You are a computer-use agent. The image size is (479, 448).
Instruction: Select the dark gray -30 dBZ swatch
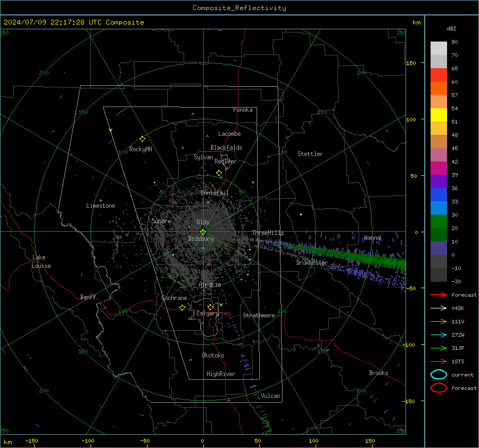(x=439, y=275)
